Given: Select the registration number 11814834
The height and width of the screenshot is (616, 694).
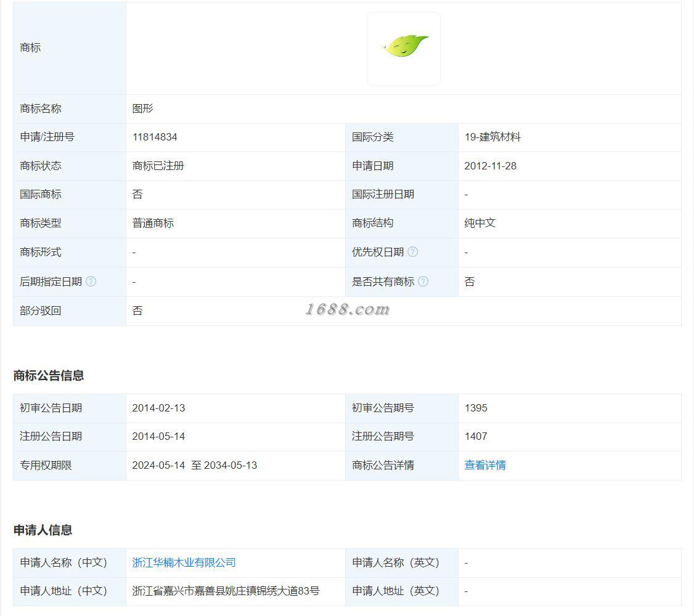Looking at the screenshot, I should click(x=155, y=137).
